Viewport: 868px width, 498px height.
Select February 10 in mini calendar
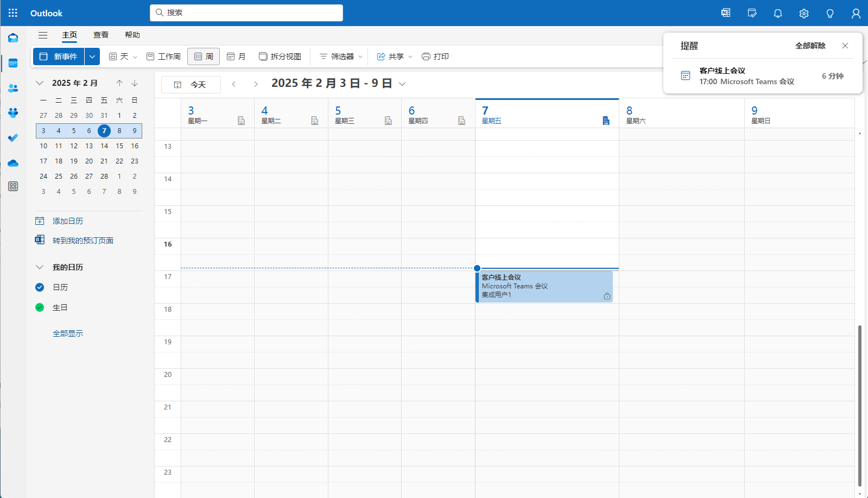coord(43,146)
